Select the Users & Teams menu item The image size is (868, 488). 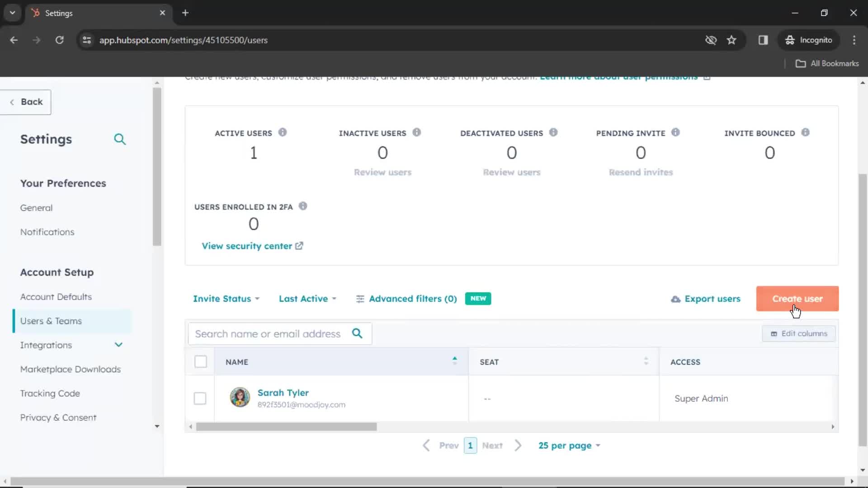pyautogui.click(x=51, y=320)
